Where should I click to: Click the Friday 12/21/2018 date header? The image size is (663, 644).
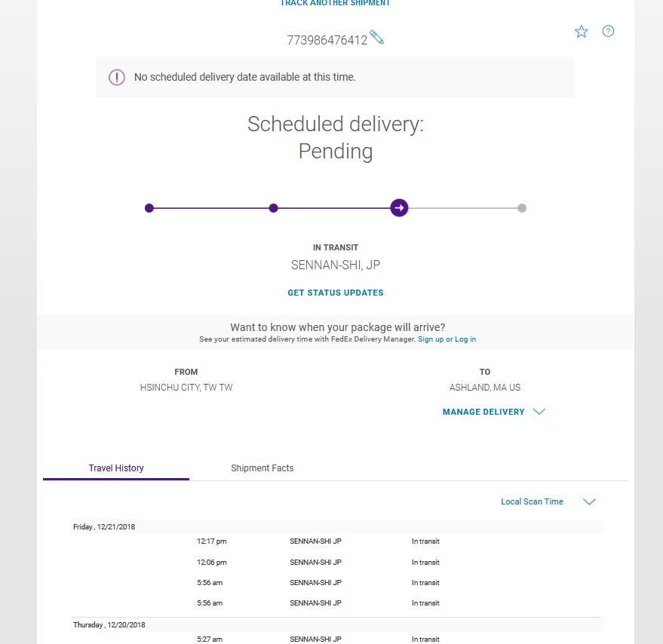[104, 527]
